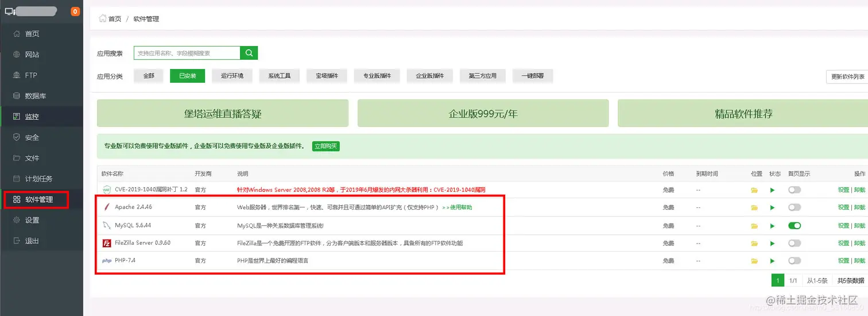Viewport: 868px width, 316px height.
Task: Click the FileZilla red logo icon
Action: pos(106,243)
